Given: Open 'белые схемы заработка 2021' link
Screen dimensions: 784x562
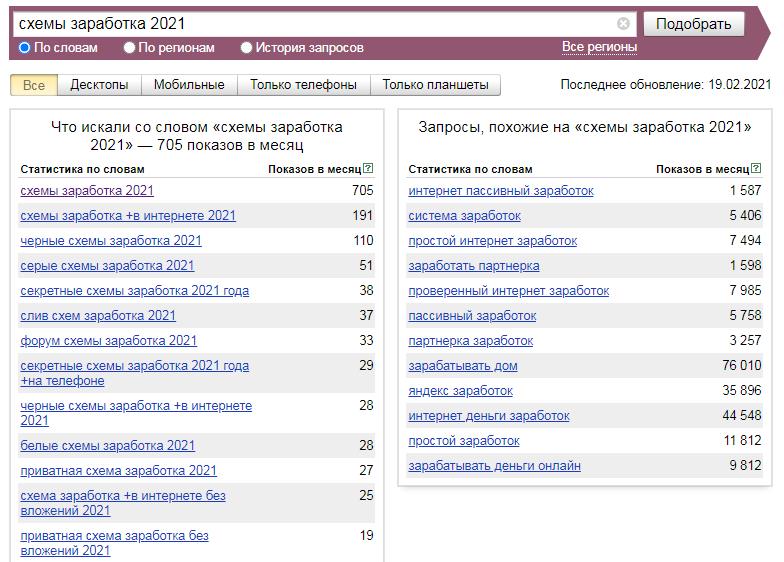Looking at the screenshot, I should [x=108, y=446].
